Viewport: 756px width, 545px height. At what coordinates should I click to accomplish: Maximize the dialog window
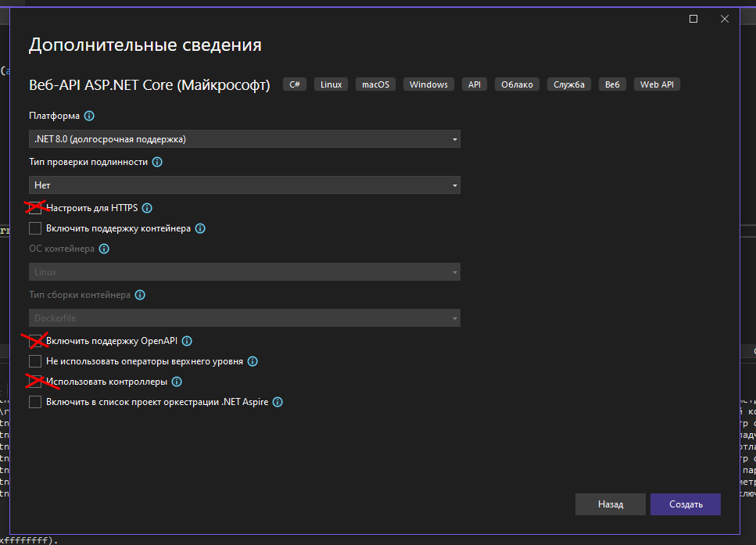pyautogui.click(x=693, y=19)
